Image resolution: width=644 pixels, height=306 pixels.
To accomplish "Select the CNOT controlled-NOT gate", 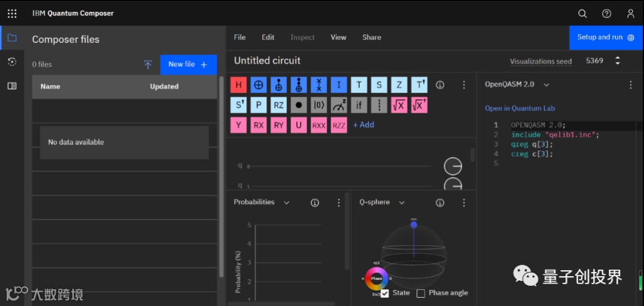I will pyautogui.click(x=278, y=85).
